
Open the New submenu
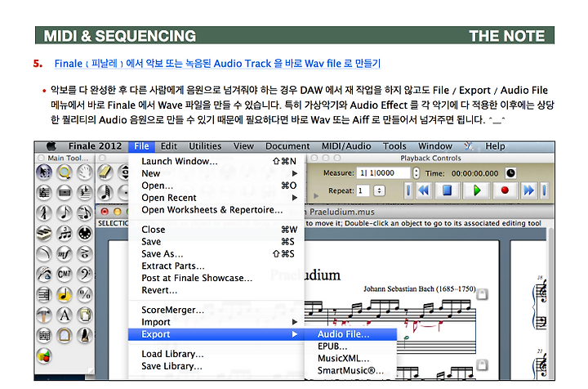point(216,173)
